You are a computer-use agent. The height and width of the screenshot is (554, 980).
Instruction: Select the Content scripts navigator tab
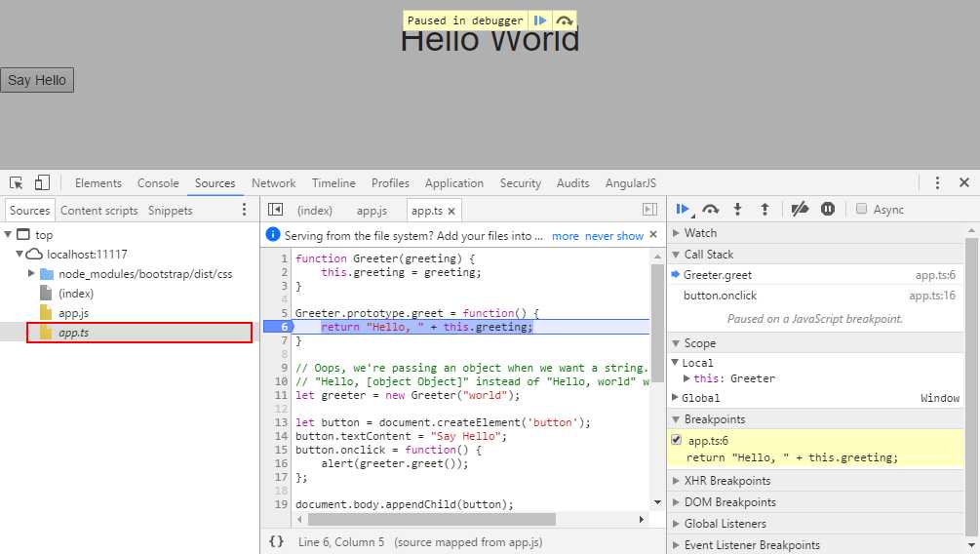98,211
